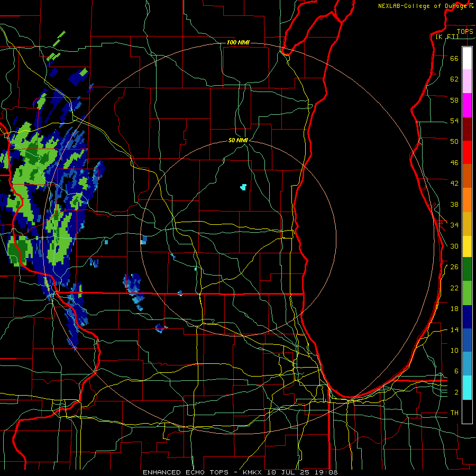Click the "ENHANCED ECHO TOPS" product title
Viewport: 476px width, 476px height.
(x=186, y=472)
